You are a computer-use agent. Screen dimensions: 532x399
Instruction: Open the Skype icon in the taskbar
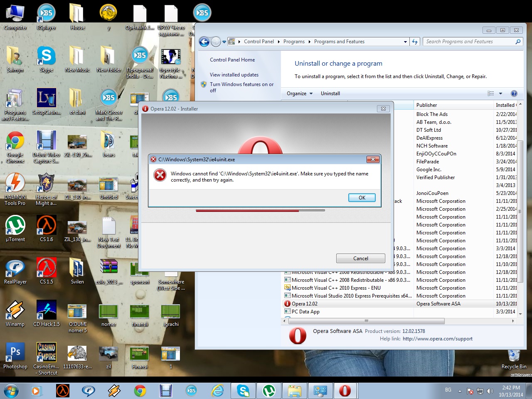pyautogui.click(x=243, y=391)
